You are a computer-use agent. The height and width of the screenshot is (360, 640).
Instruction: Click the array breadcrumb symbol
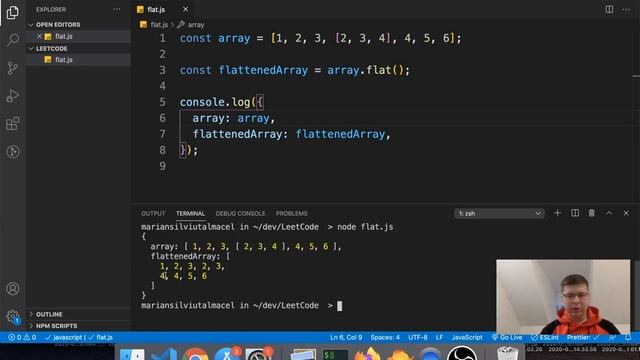click(196, 25)
